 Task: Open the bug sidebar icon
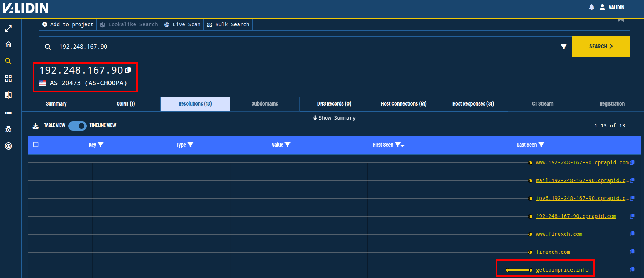pos(9,129)
